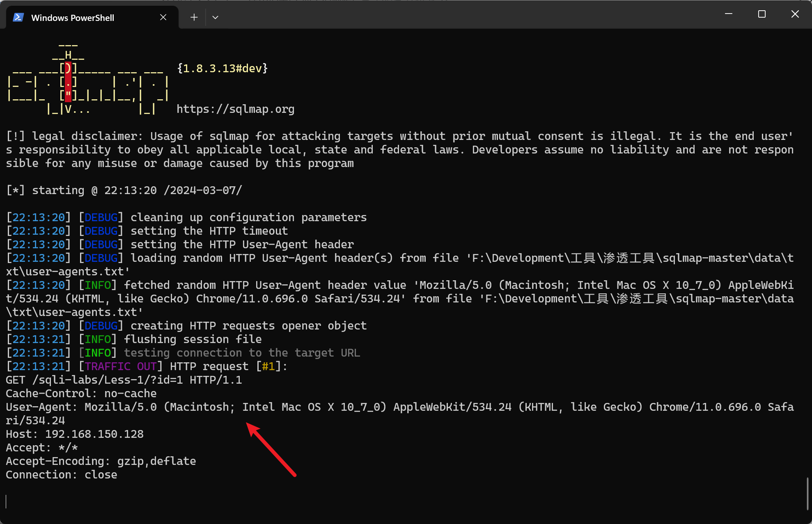Click the sqlmap ASCII art logo
This screenshot has height=524, width=812.
pos(88,79)
